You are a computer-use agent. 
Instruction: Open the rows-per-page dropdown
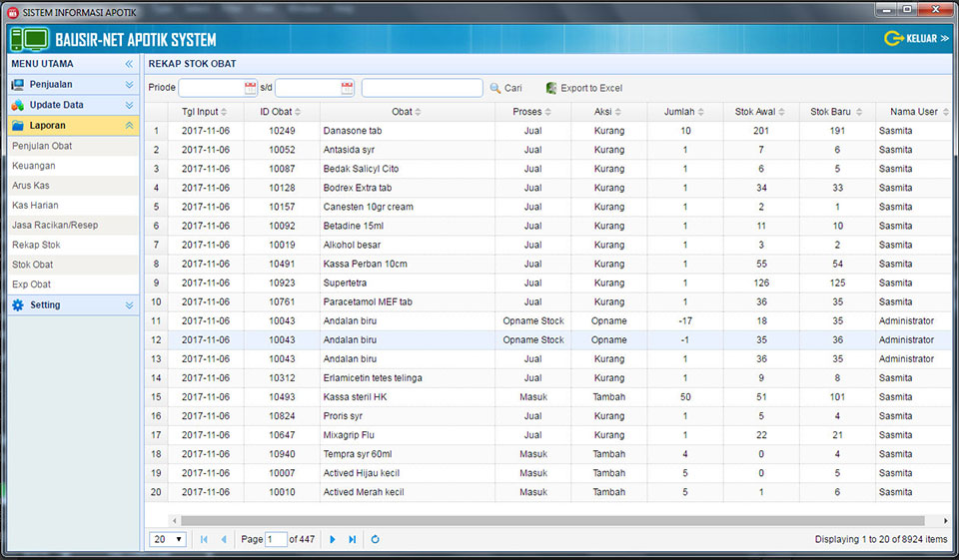[167, 539]
